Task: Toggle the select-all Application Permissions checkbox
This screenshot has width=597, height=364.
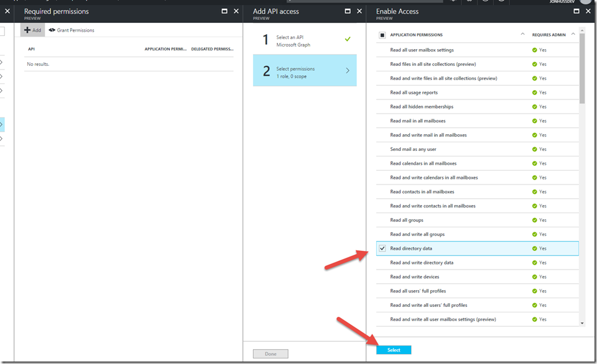Action: click(382, 35)
